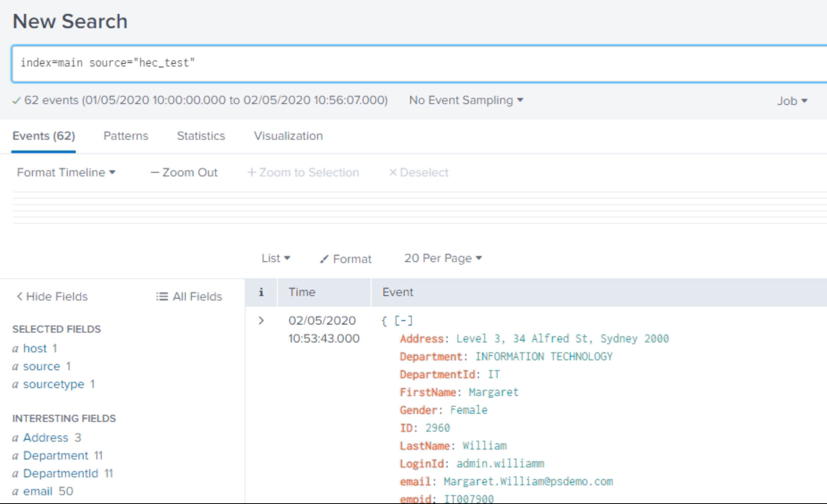
Task: Select the sourcetype field
Action: tap(54, 384)
